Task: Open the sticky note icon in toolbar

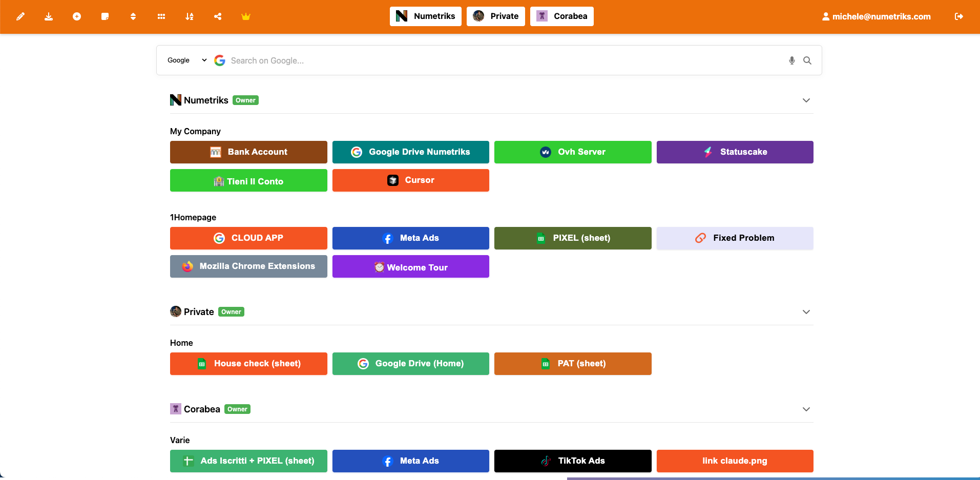Action: click(105, 16)
